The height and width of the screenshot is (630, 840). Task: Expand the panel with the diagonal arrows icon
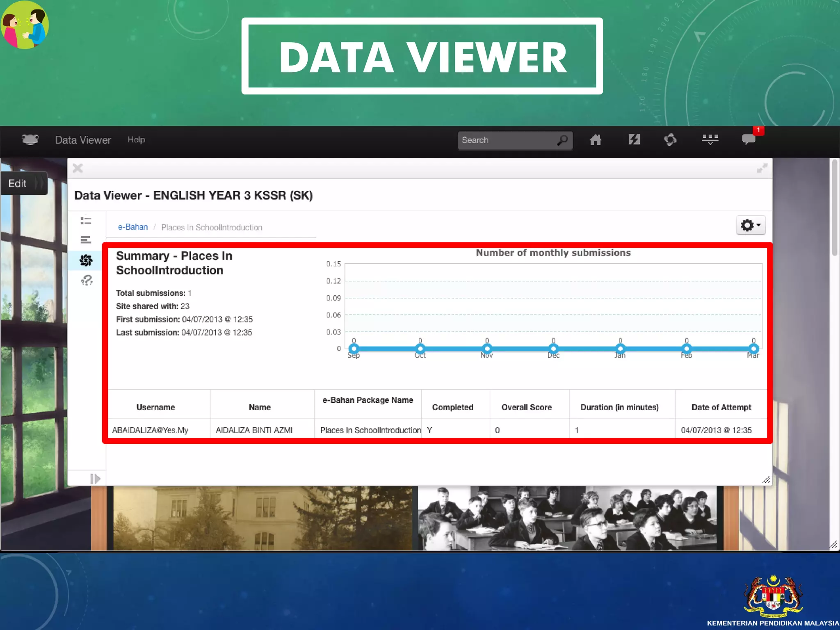pyautogui.click(x=762, y=168)
